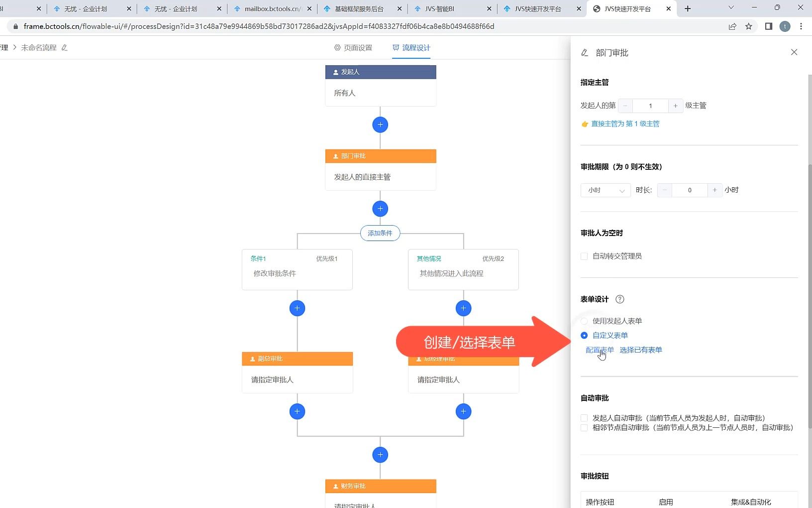Close the 基础框架服务后台 tab
Viewport: 812px width, 508px height.
click(x=399, y=9)
